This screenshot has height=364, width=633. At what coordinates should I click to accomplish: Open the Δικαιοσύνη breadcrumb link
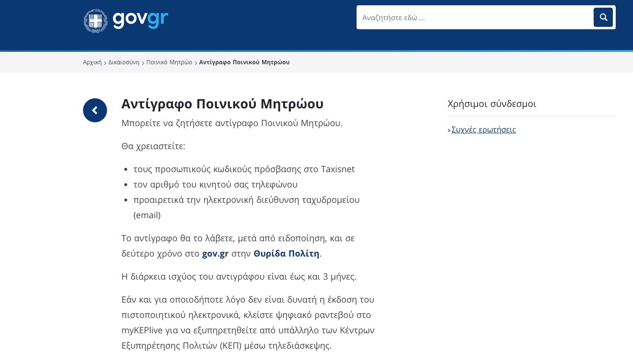click(x=124, y=62)
